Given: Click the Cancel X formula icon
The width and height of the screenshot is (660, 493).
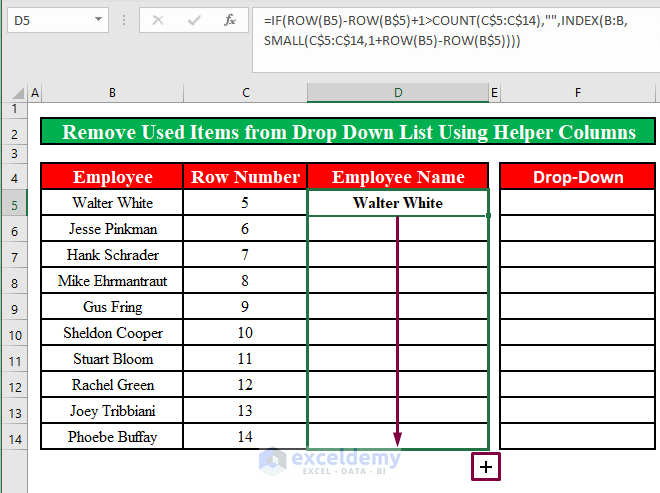Looking at the screenshot, I should (x=158, y=20).
